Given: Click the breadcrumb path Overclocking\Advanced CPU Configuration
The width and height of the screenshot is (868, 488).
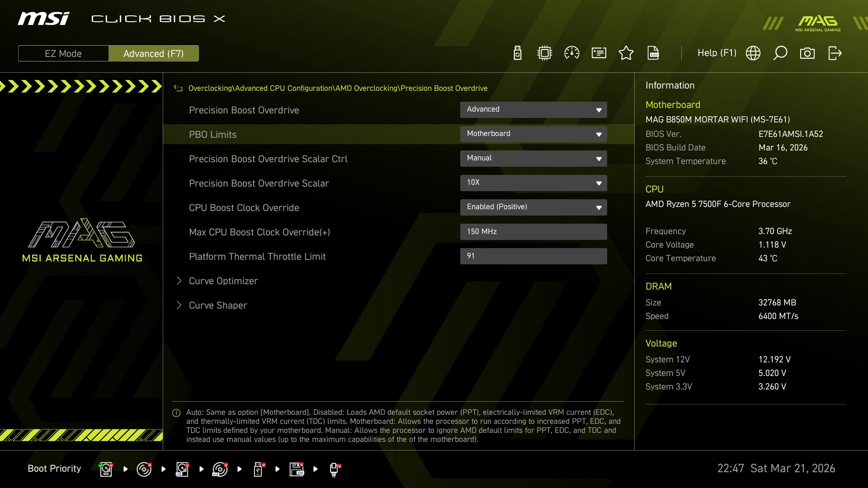Looking at the screenshot, I should tap(260, 89).
